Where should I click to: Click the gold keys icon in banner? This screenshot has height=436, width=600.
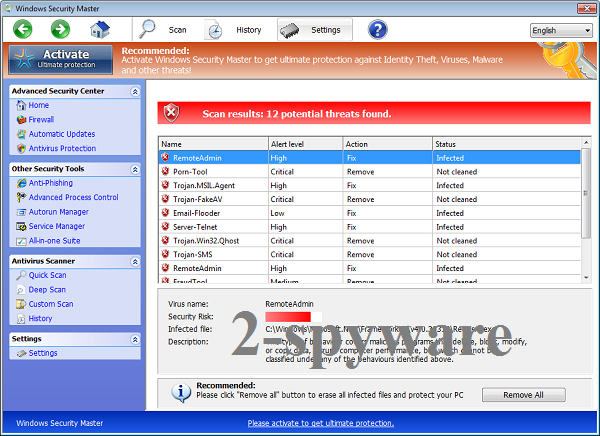(566, 60)
